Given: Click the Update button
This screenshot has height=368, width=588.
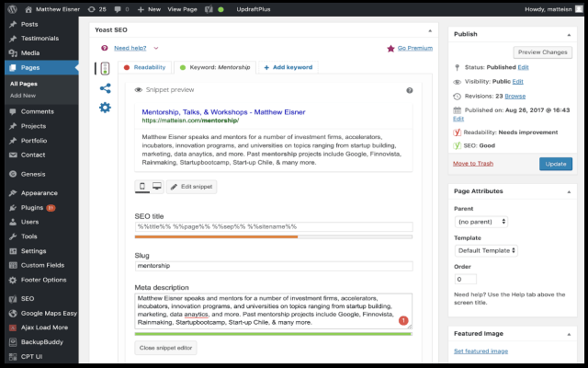Looking at the screenshot, I should pyautogui.click(x=556, y=164).
